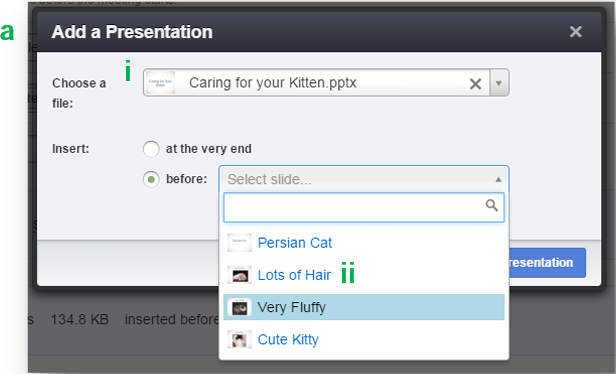Choose the Cute Kitty slide option

pos(364,339)
